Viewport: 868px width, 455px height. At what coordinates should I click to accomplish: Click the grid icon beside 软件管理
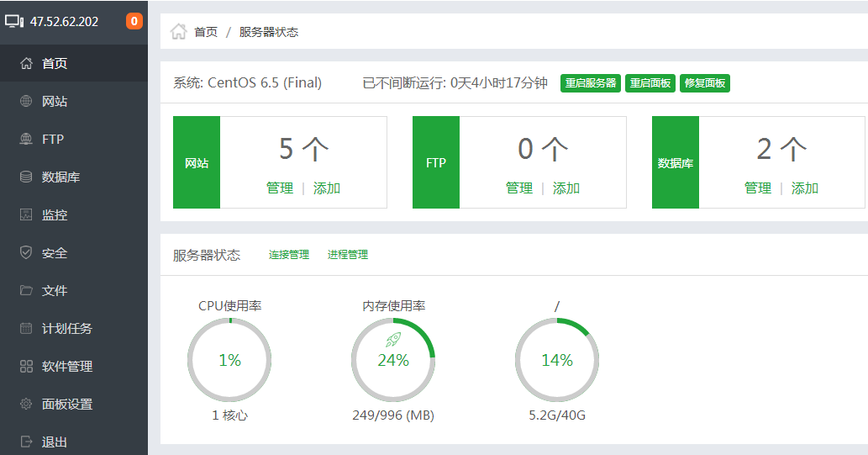coord(26,367)
